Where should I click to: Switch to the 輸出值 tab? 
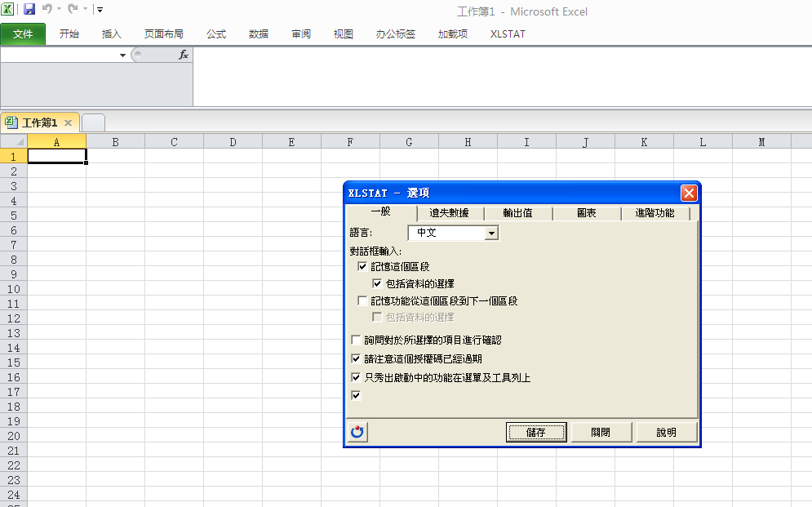point(518,213)
